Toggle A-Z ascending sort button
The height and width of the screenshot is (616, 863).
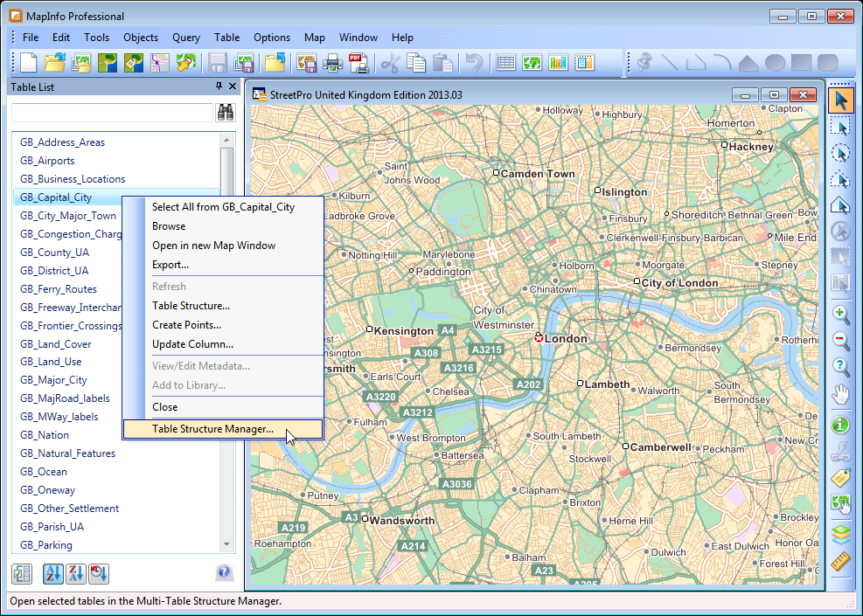[x=53, y=574]
